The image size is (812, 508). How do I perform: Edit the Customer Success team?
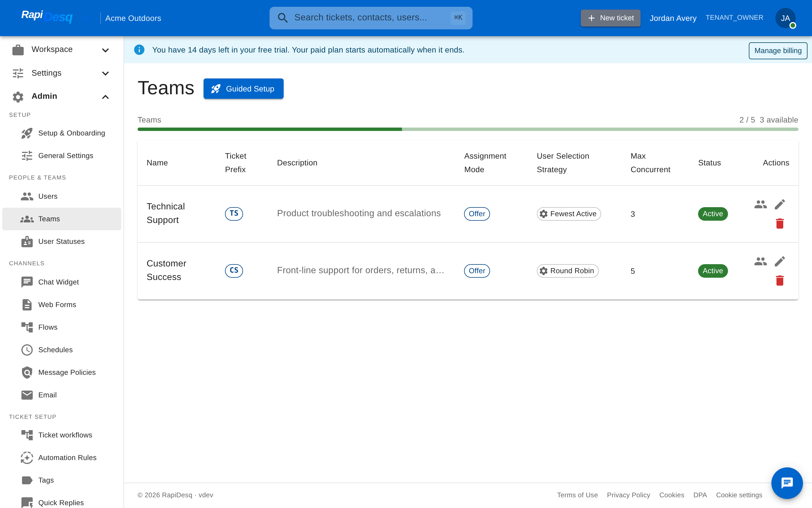[x=780, y=261]
